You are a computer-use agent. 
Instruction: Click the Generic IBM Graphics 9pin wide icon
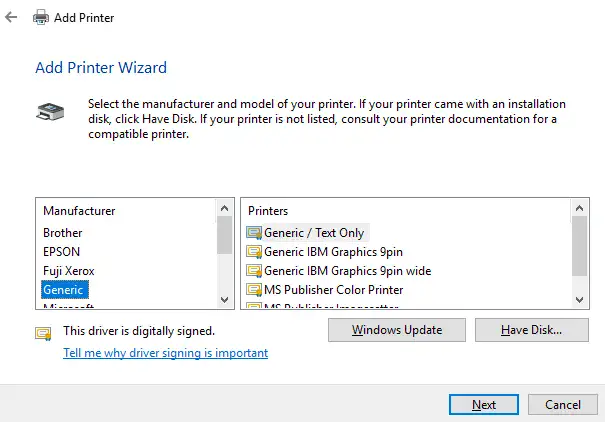point(254,271)
